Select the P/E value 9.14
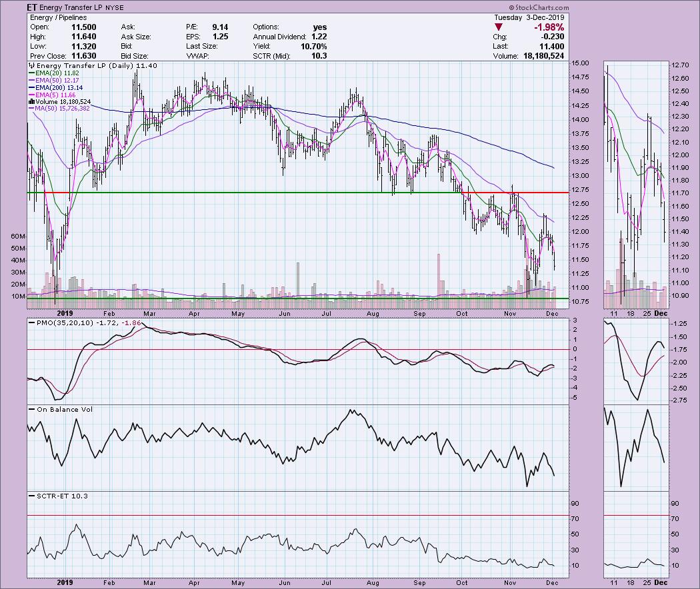 [220, 27]
